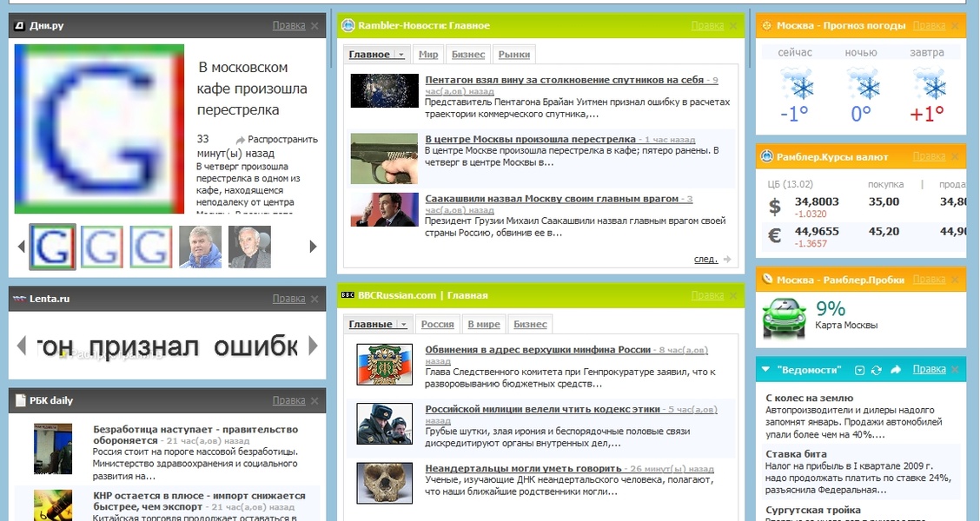The height and width of the screenshot is (521, 980).
Task: Select first G thumbnail in Дни.ру carousel
Action: click(52, 247)
